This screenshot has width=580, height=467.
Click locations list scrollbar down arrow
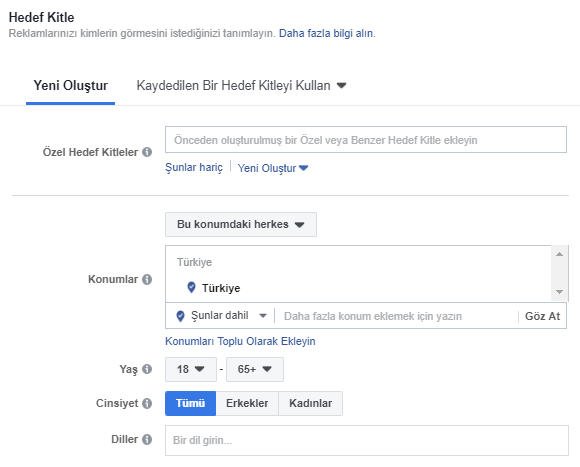559,292
